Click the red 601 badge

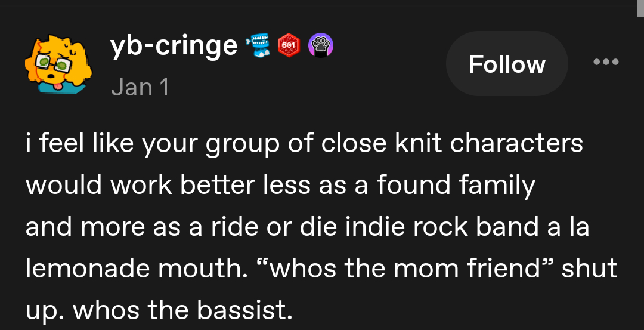[x=289, y=47]
